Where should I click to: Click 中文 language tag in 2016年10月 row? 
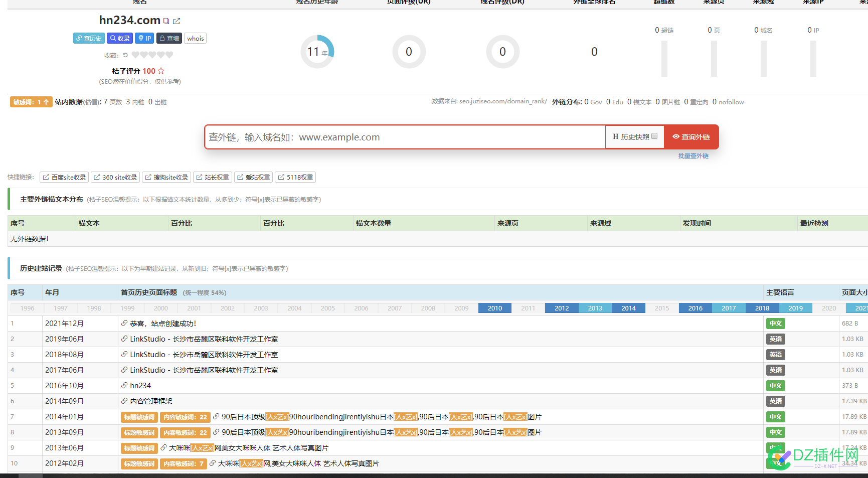tap(776, 386)
